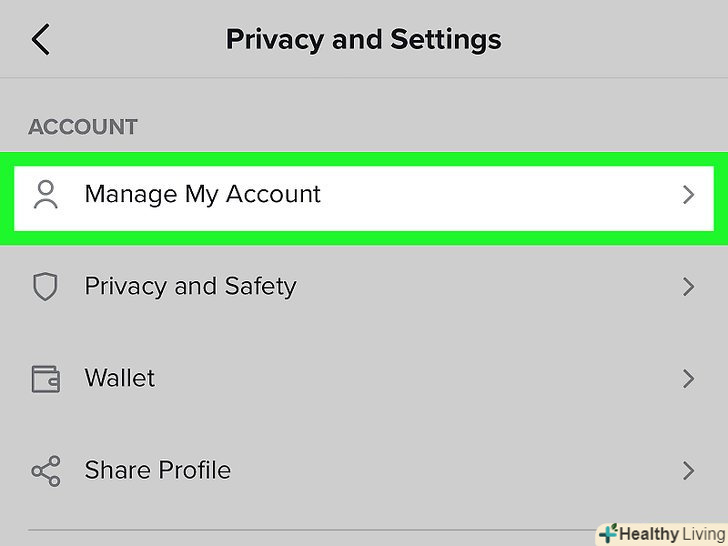Tap the chevron beside Share Profile
The height and width of the screenshot is (546, 728).
[x=688, y=471]
